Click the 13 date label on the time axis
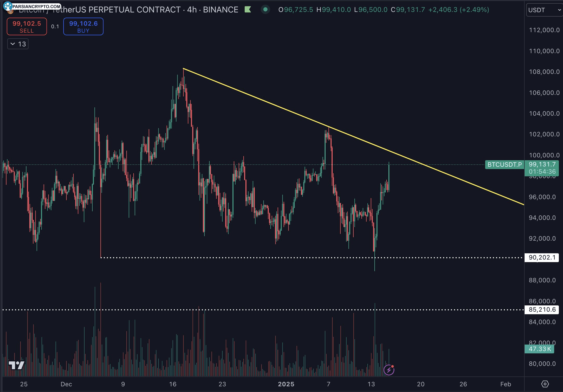This screenshot has width=563, height=392. click(x=371, y=384)
